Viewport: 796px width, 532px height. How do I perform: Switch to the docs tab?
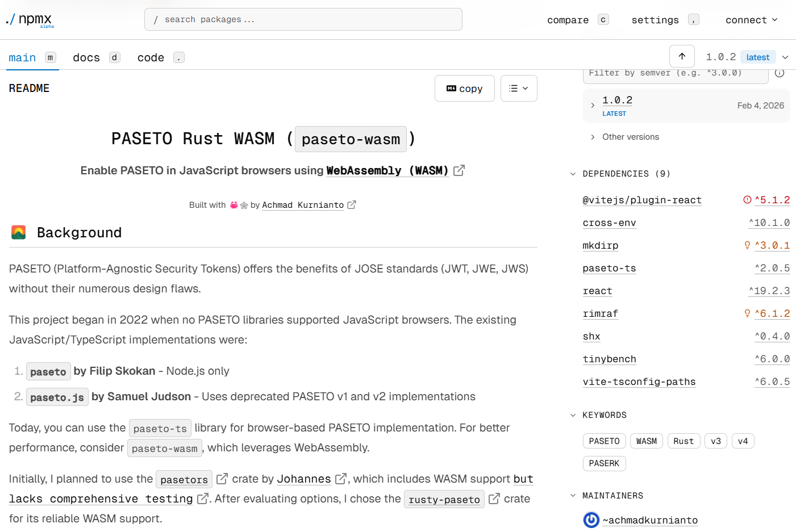click(x=86, y=57)
